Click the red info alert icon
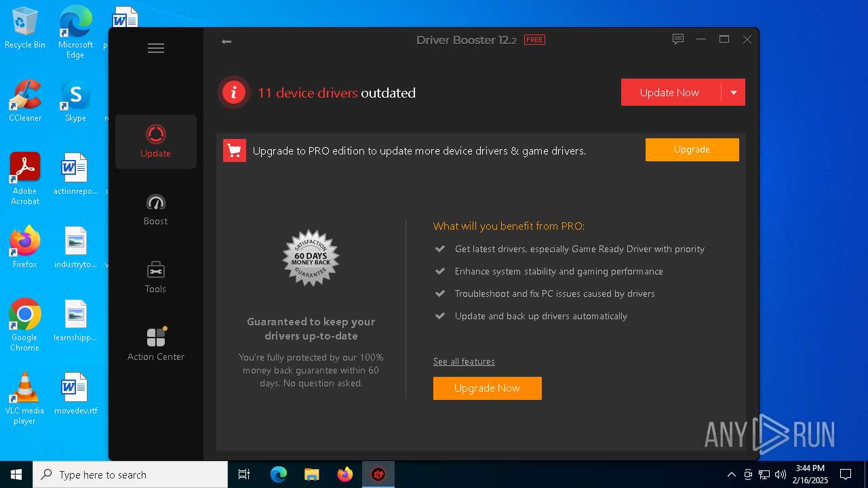 point(234,92)
